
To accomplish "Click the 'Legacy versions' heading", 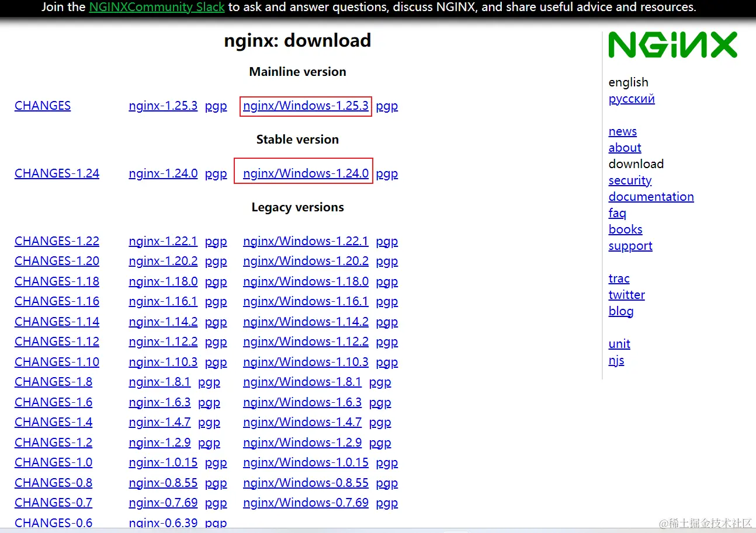I will pos(297,207).
